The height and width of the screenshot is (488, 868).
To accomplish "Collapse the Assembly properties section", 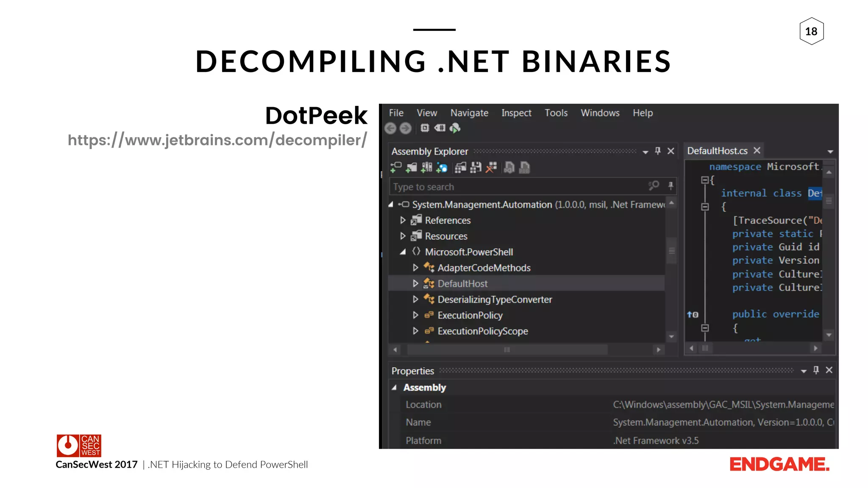I will click(394, 388).
